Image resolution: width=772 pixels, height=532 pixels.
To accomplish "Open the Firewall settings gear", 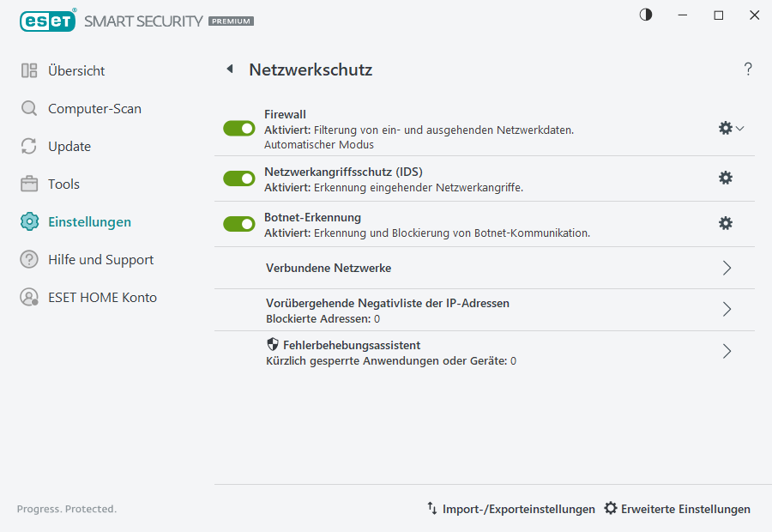I will (x=725, y=127).
